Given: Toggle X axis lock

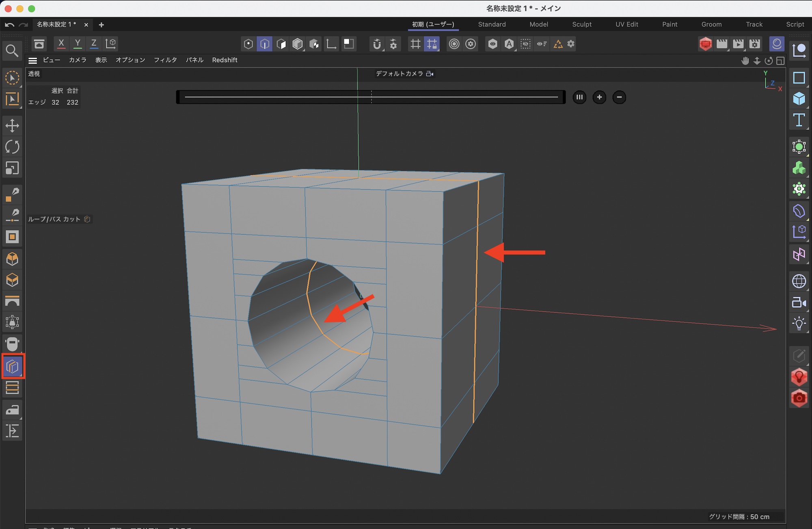Looking at the screenshot, I should (61, 43).
